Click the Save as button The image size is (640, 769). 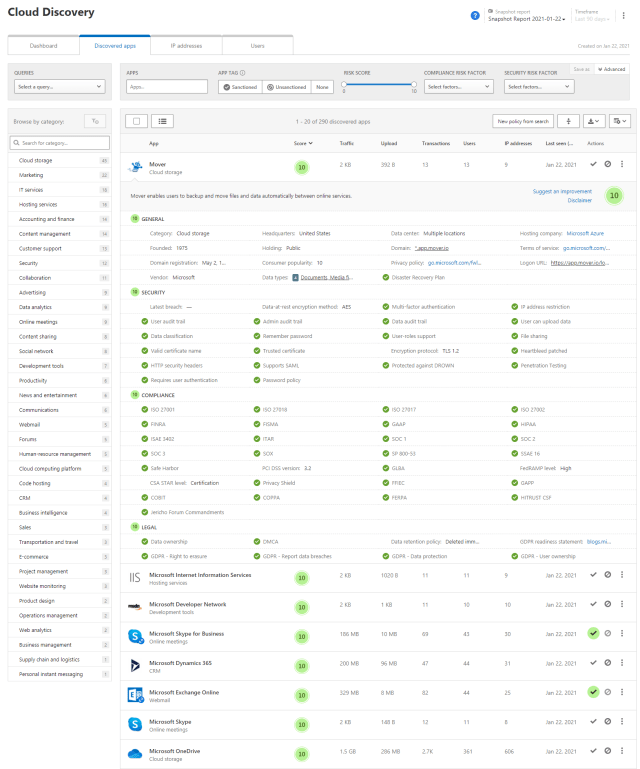pos(582,69)
